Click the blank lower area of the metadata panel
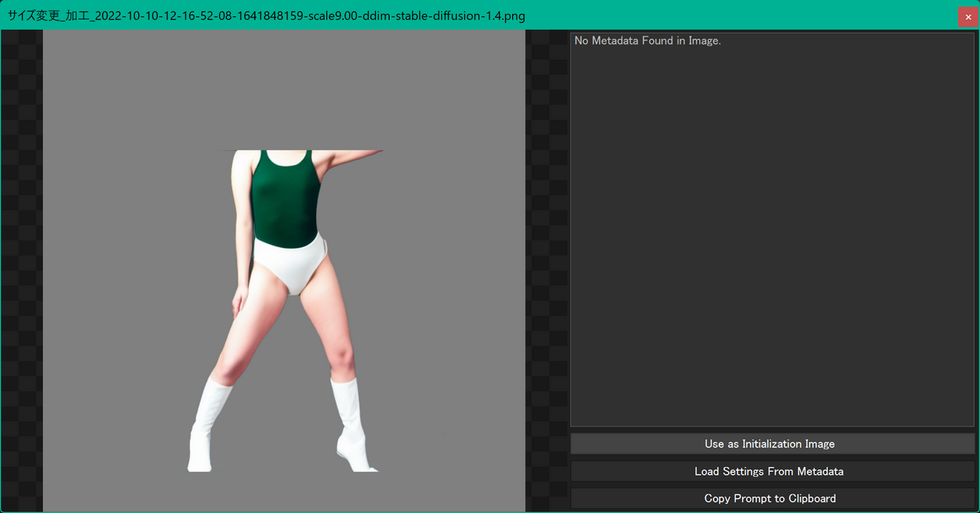 pyautogui.click(x=772, y=383)
